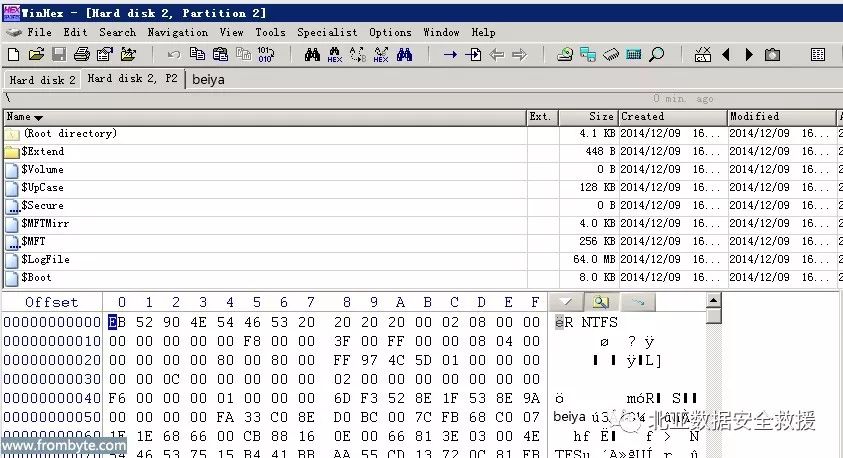Open the Help menu
This screenshot has height=458, width=843.
click(483, 32)
